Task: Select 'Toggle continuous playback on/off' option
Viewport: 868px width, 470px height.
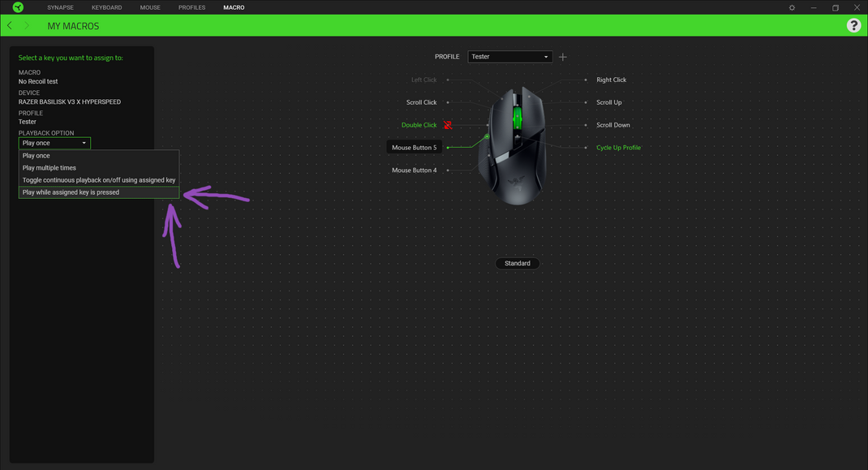Action: tap(97, 179)
